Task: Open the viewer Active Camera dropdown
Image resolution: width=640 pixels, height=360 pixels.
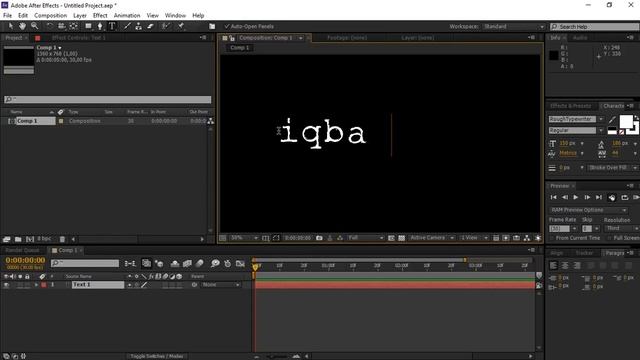Action: (x=431, y=238)
